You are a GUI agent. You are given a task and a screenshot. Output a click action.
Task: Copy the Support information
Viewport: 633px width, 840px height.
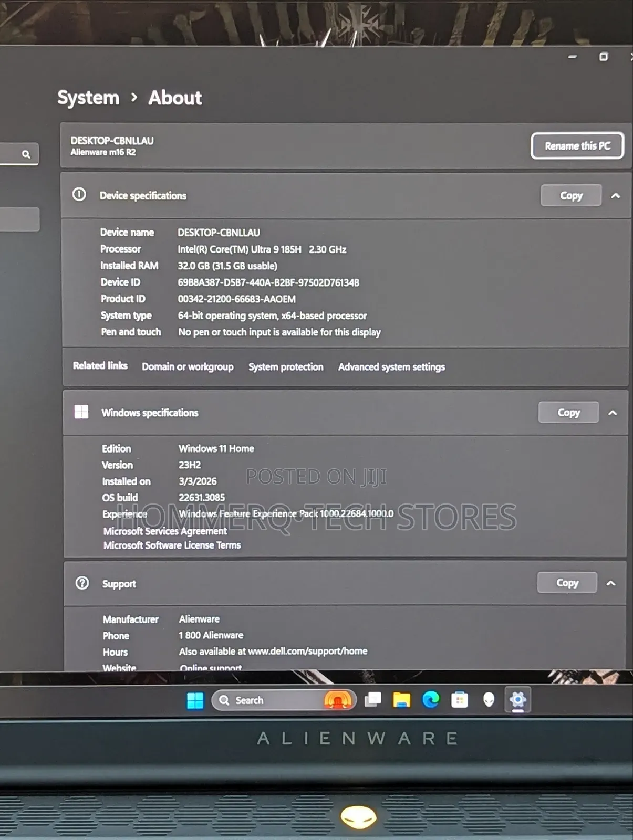point(567,583)
